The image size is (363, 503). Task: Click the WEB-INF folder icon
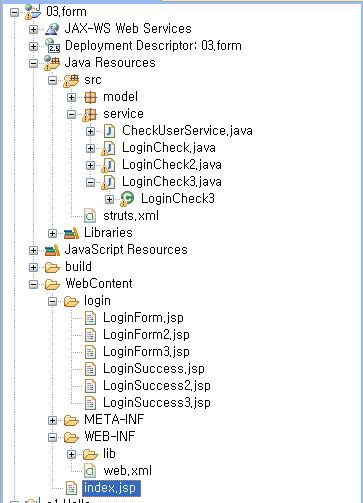click(x=71, y=437)
